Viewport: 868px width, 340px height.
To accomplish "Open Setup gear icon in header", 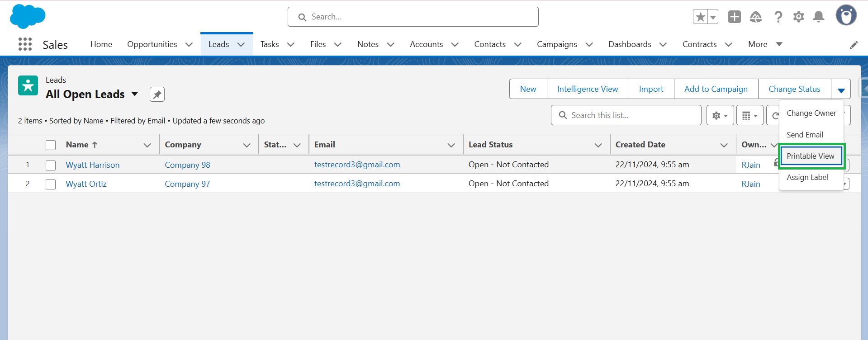I will [x=798, y=17].
